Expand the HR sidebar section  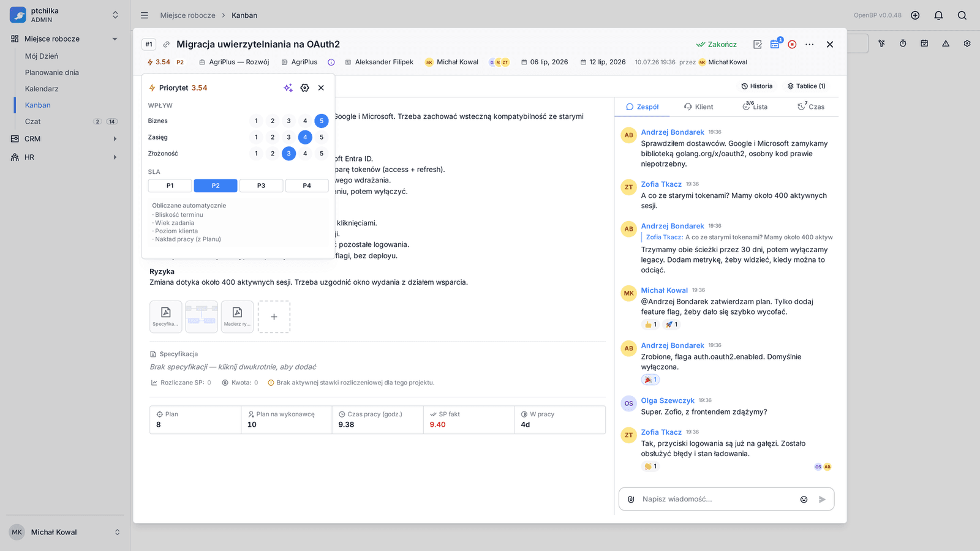click(115, 157)
